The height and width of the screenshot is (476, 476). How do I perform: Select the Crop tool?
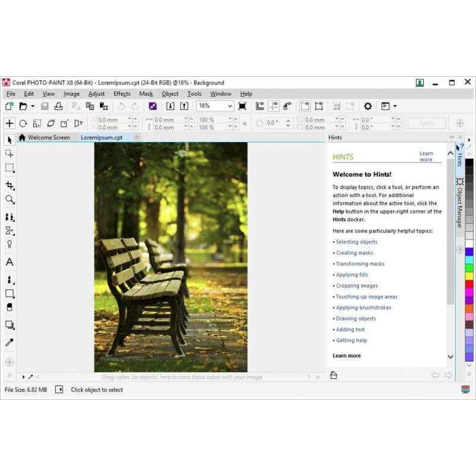point(10,186)
